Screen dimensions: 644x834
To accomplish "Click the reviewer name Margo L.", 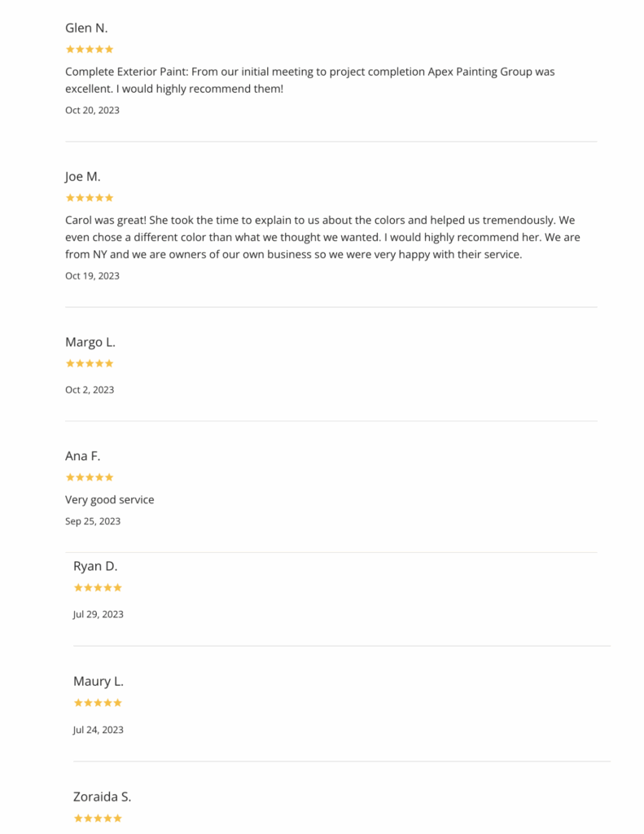I will tap(90, 342).
